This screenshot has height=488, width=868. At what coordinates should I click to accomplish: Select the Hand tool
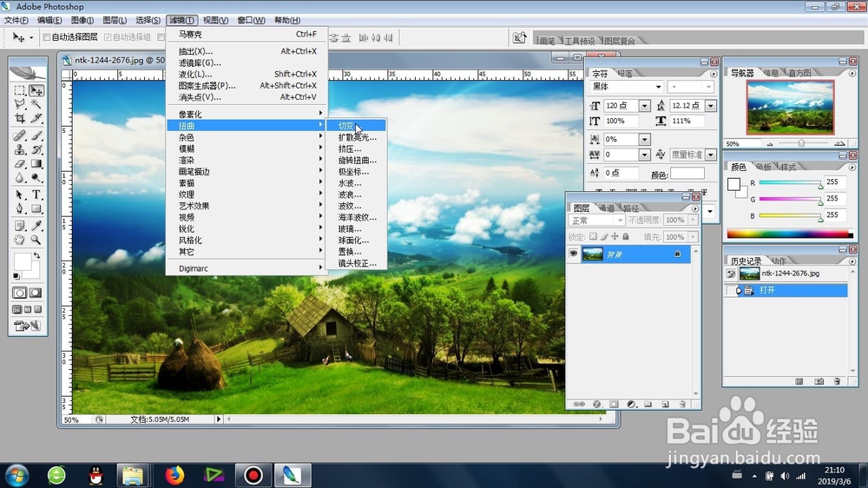point(20,240)
